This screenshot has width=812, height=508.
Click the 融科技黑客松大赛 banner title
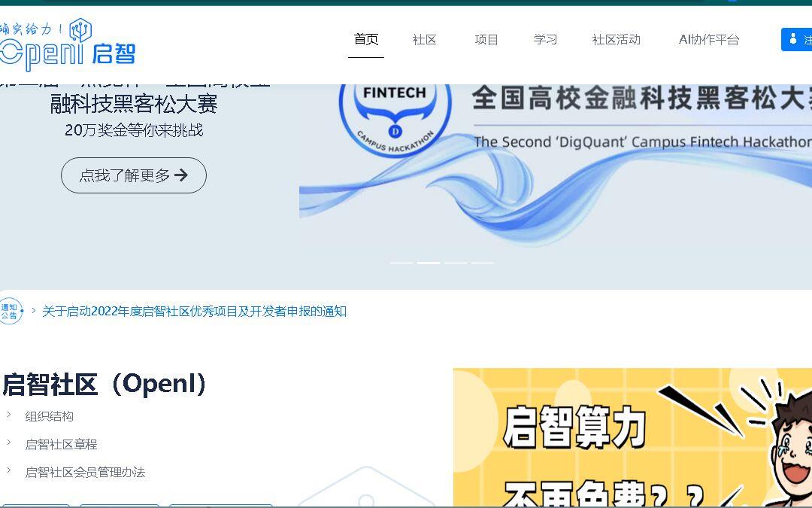point(134,104)
